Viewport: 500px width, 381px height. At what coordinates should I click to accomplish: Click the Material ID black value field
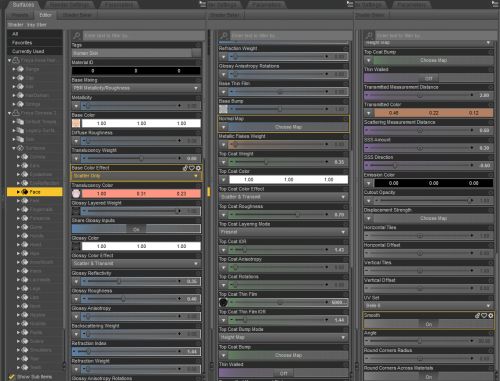(x=136, y=71)
